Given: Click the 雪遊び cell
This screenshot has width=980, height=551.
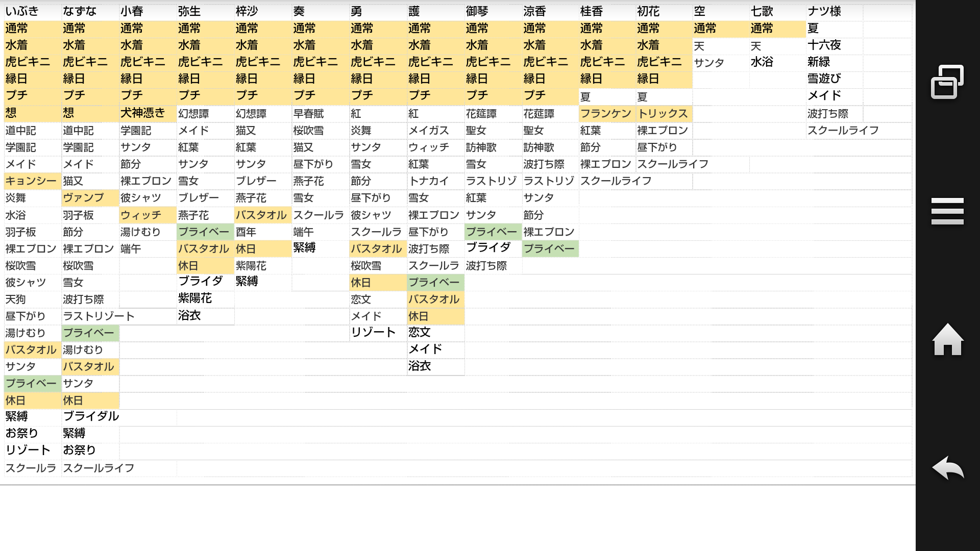Looking at the screenshot, I should click(824, 79).
